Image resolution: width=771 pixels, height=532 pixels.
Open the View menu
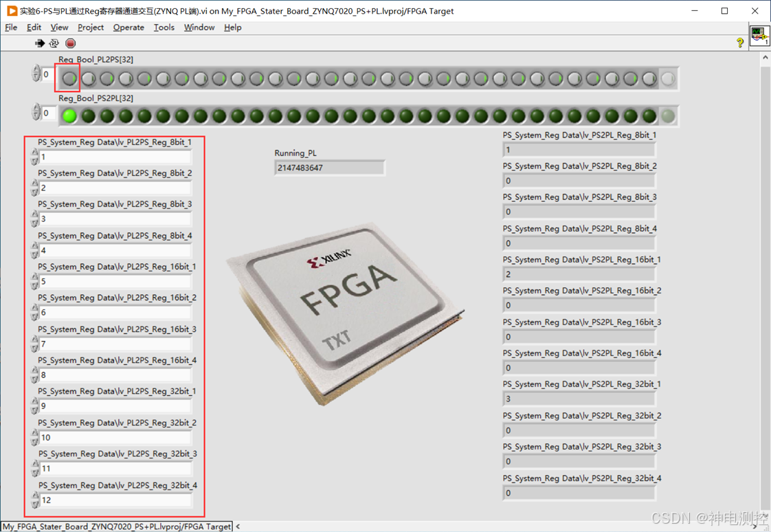tap(59, 27)
